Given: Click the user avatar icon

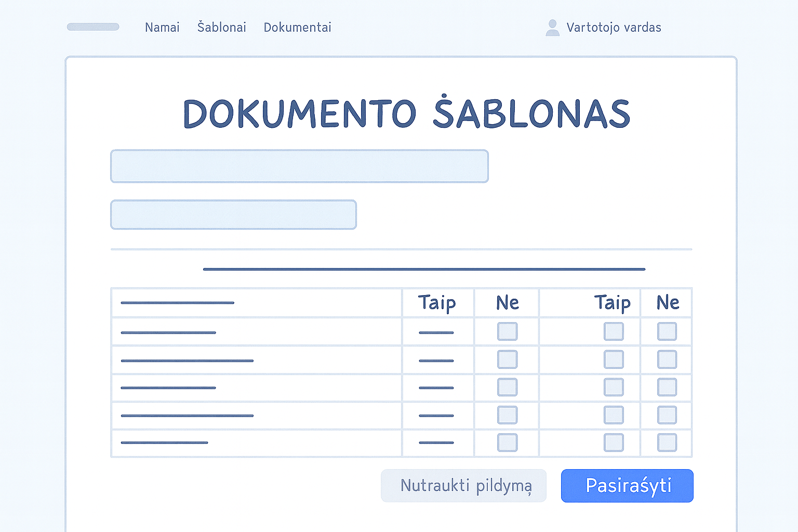Looking at the screenshot, I should (552, 27).
